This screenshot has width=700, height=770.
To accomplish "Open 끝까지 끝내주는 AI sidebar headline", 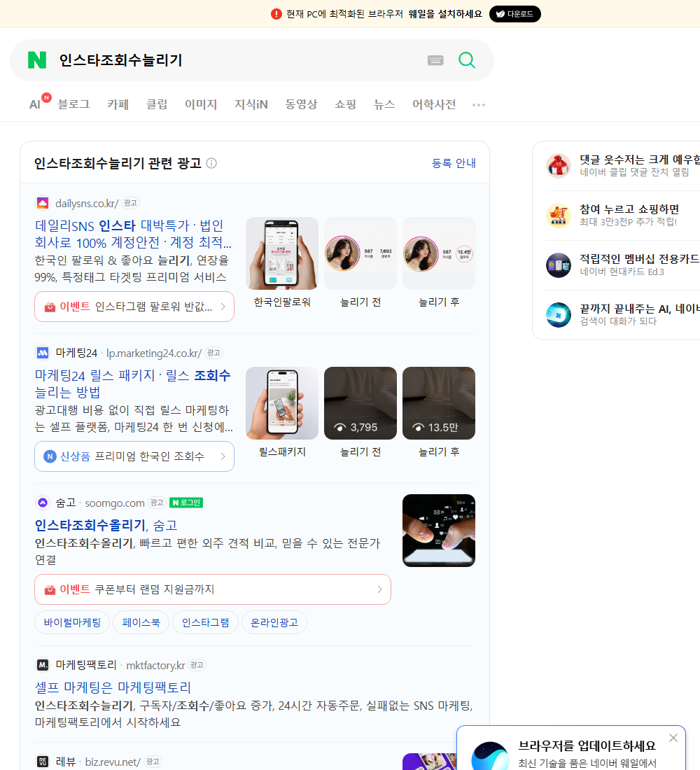I will [x=640, y=309].
